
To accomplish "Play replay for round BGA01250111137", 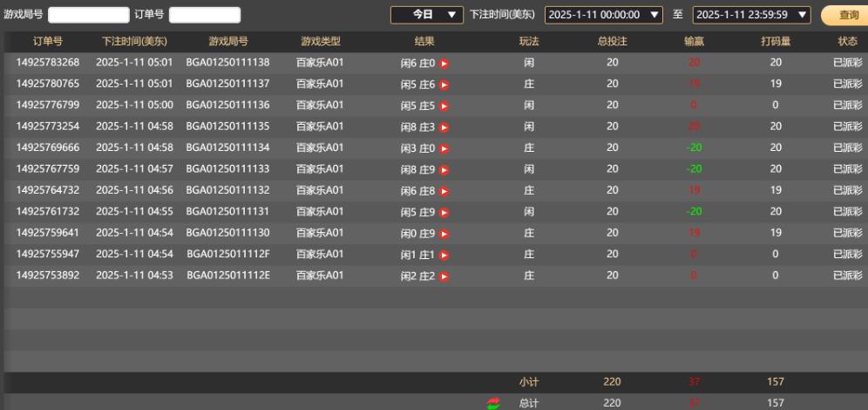I will click(444, 85).
